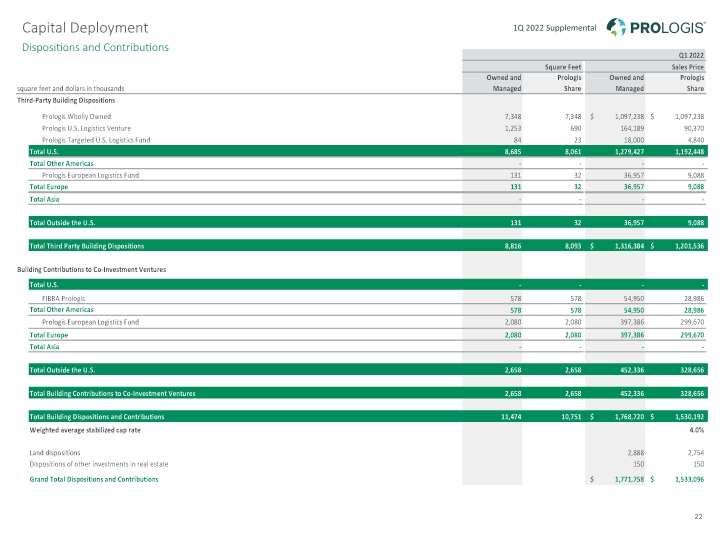Click the Total Building Contributions to Co-Investment Ventures label
Viewport: 720px width, 540px height.
(112, 394)
